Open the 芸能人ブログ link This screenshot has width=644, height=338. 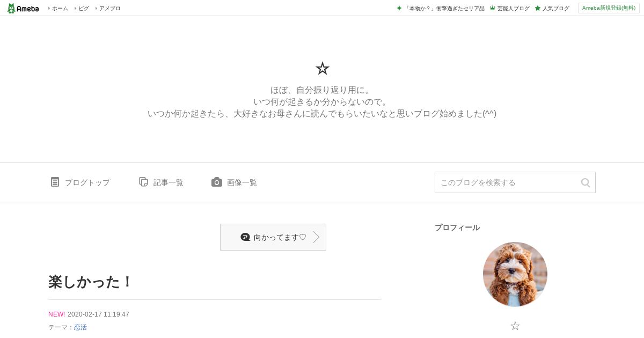(x=513, y=8)
